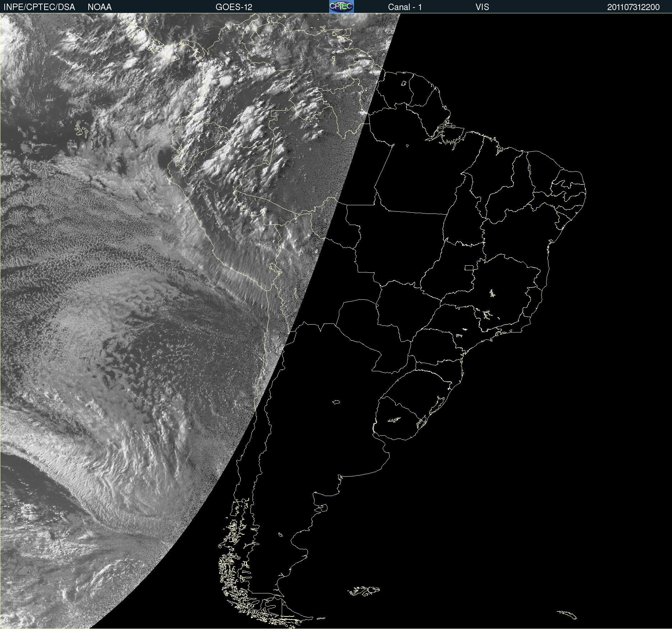Viewport: 672px width, 629px height.
Task: Click the GOES-12 satellite name
Action: click(234, 7)
